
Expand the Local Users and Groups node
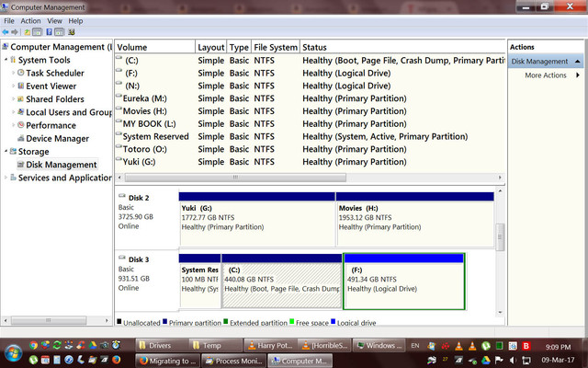pos(13,112)
